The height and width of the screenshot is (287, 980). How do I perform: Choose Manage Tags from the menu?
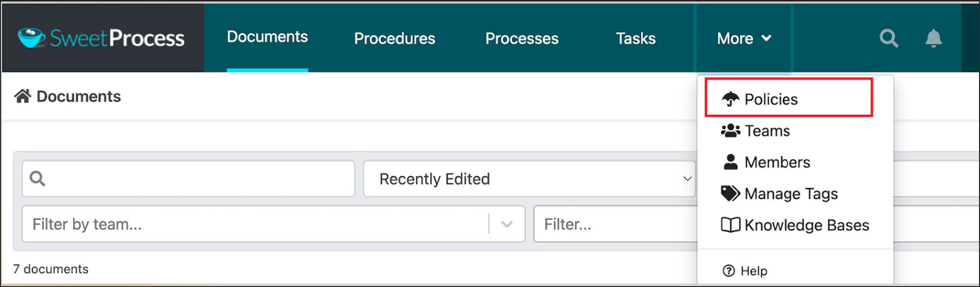(x=790, y=194)
